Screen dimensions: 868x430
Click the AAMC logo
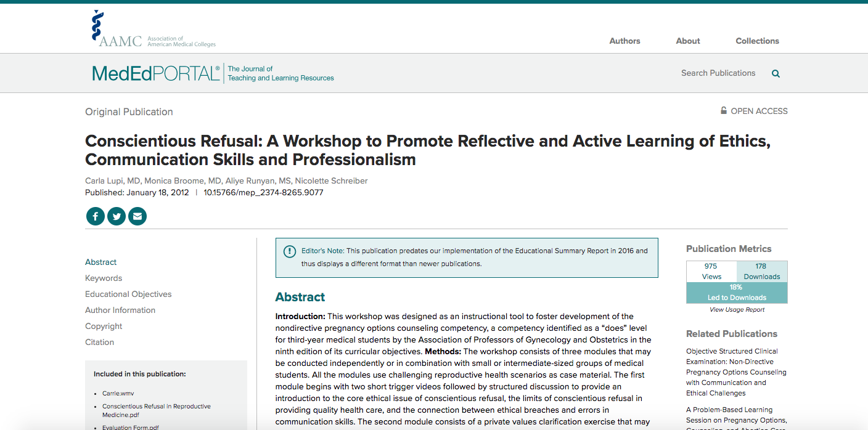tap(154, 29)
